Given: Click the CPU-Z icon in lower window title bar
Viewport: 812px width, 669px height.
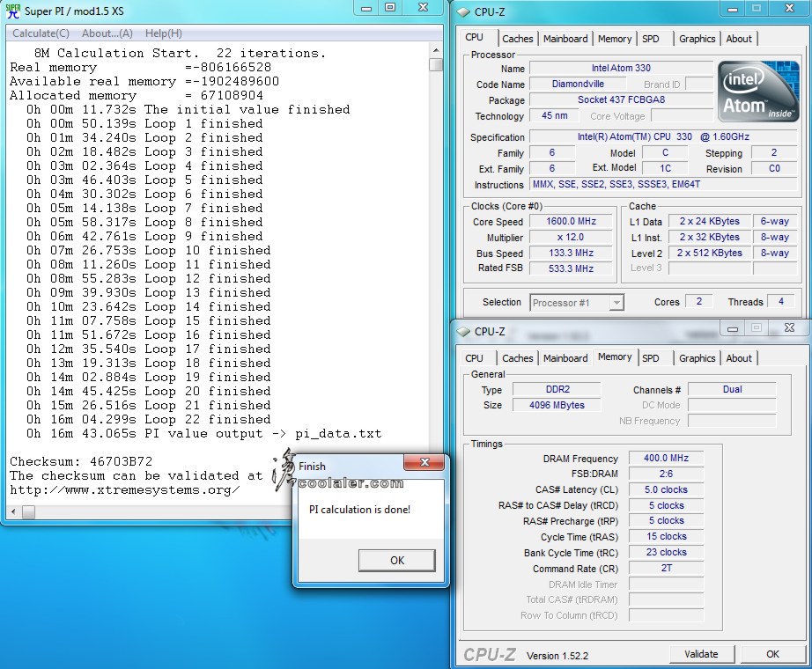Looking at the screenshot, I should [463, 331].
